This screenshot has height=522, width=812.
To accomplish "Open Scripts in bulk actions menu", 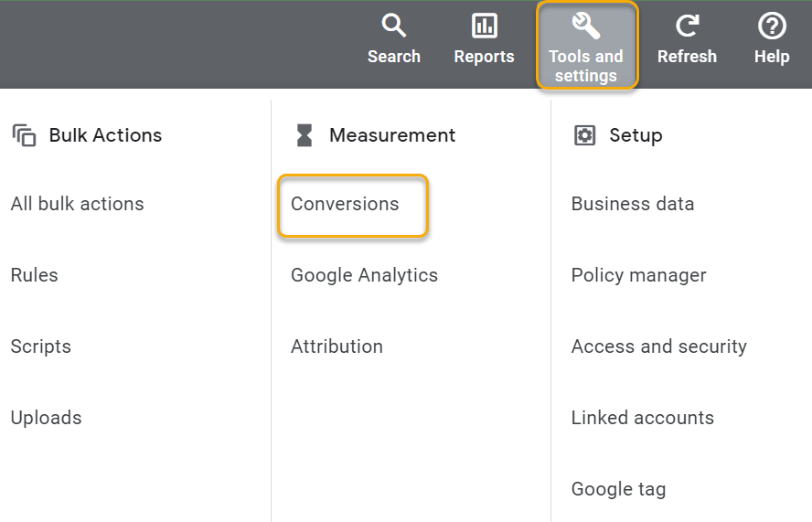I will pyautogui.click(x=41, y=346).
